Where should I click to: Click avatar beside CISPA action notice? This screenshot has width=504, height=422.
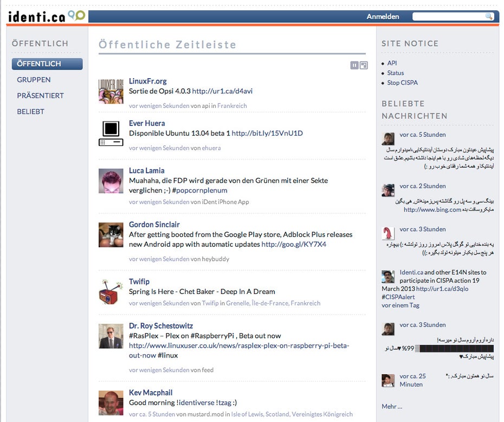(388, 277)
